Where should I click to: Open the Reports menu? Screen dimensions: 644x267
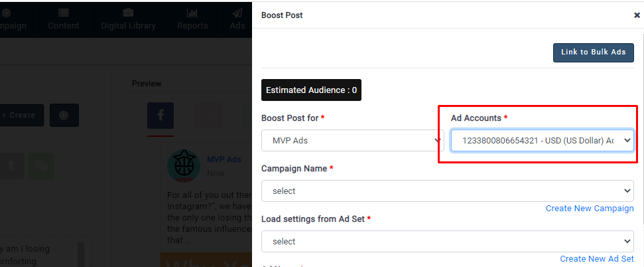(x=192, y=19)
